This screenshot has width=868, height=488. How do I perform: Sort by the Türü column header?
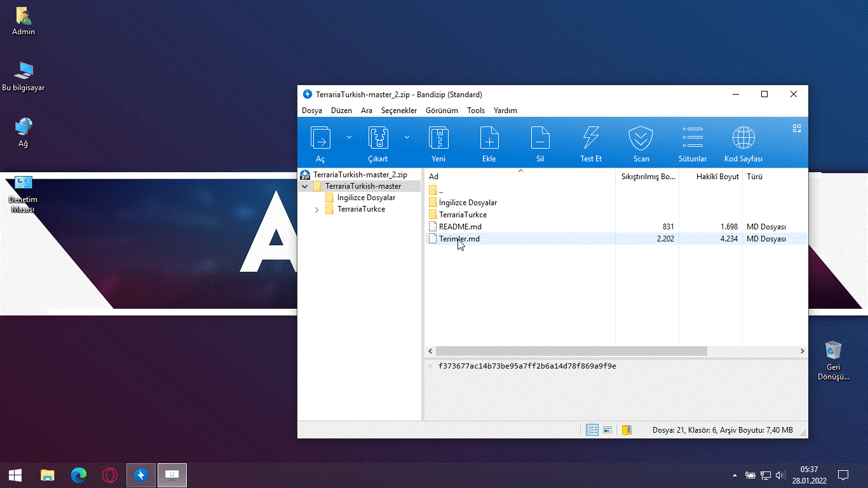click(775, 177)
